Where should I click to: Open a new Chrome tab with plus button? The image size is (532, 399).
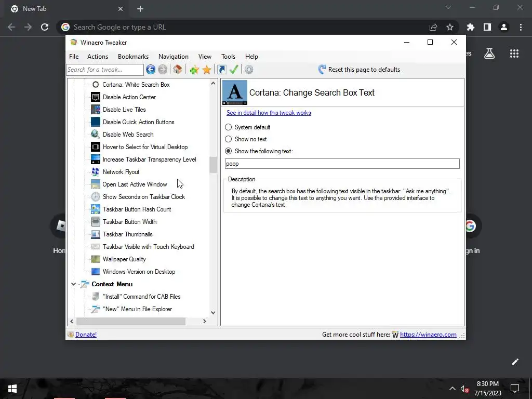pyautogui.click(x=140, y=9)
